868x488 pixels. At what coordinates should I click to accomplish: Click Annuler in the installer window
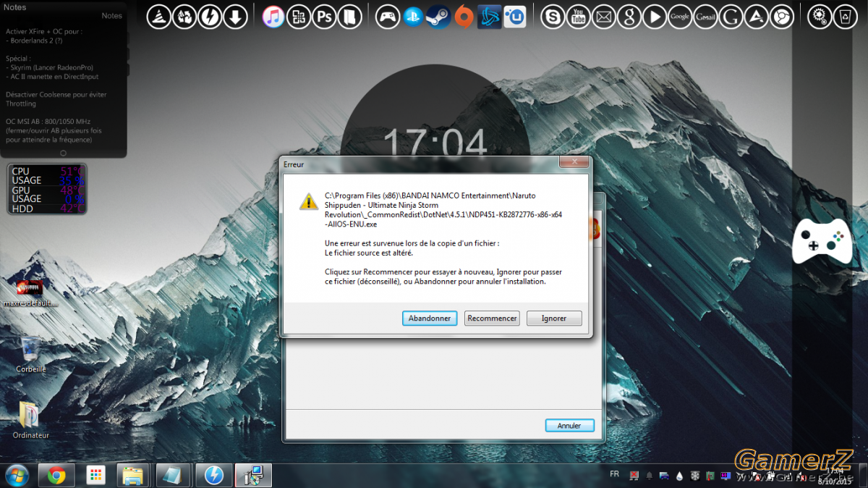pos(569,425)
